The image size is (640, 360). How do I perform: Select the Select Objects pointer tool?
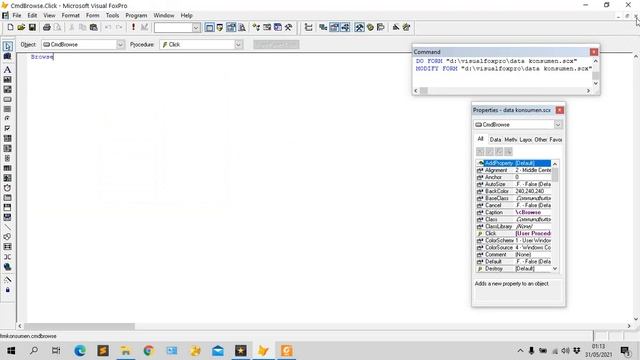tap(7, 46)
